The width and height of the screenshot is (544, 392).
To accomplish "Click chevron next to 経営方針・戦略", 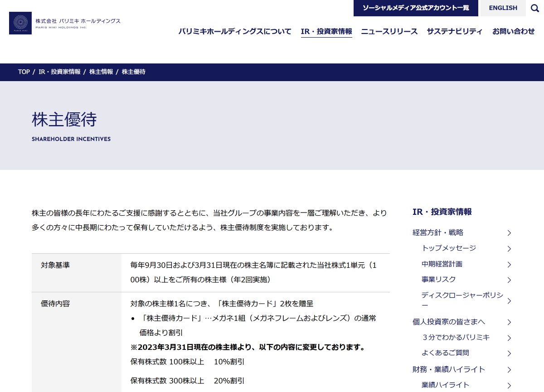I will 509,233.
